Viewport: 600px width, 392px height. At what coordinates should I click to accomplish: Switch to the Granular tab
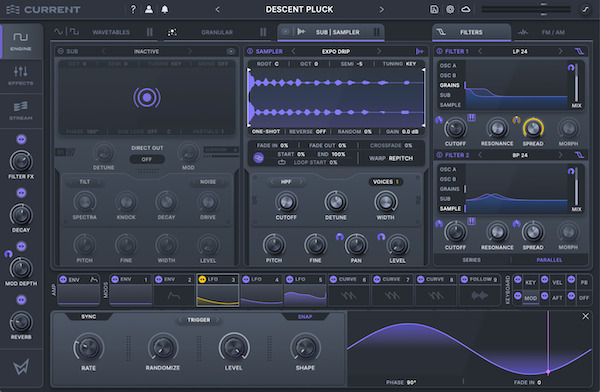coord(217,32)
